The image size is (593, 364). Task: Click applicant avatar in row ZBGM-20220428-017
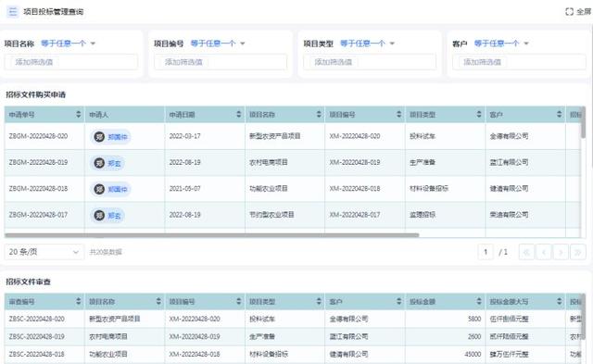point(99,216)
